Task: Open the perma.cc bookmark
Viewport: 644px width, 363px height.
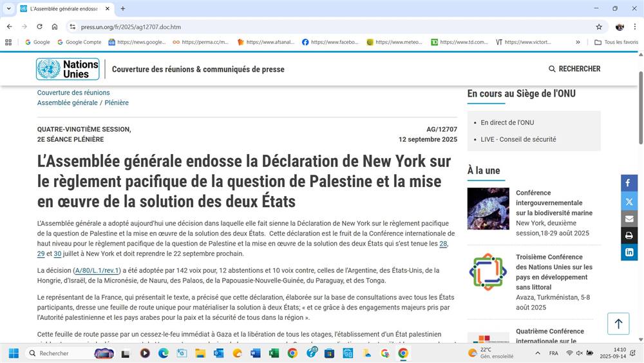Action: click(201, 42)
